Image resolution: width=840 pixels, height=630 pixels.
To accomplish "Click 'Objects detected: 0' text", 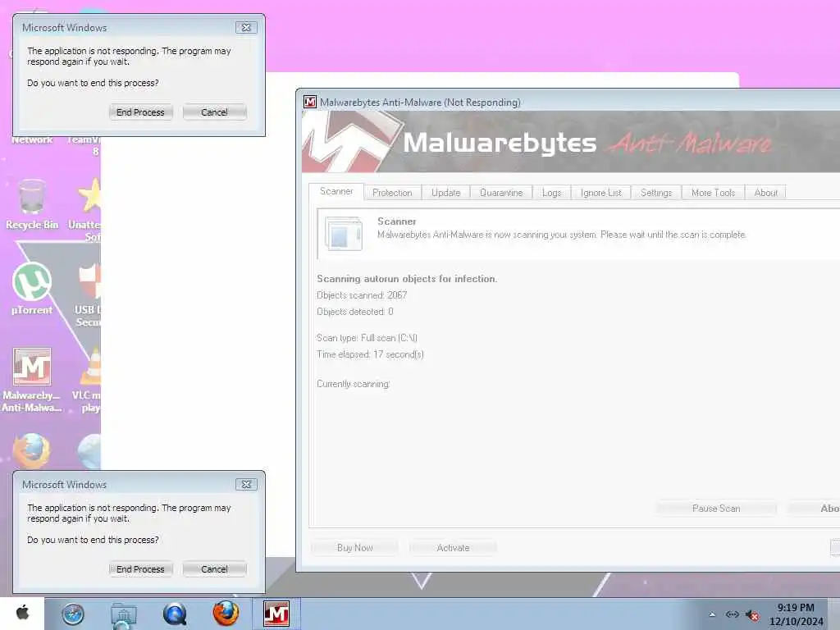I will coord(354,311).
